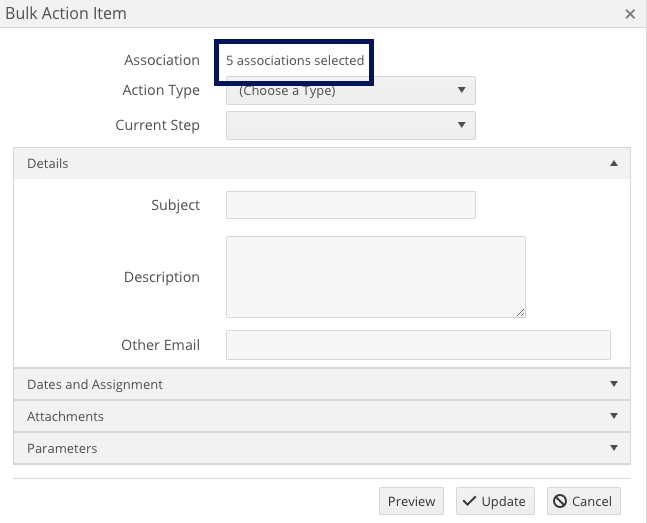
Task: Click the Parameters expand arrow icon
Action: 614,448
